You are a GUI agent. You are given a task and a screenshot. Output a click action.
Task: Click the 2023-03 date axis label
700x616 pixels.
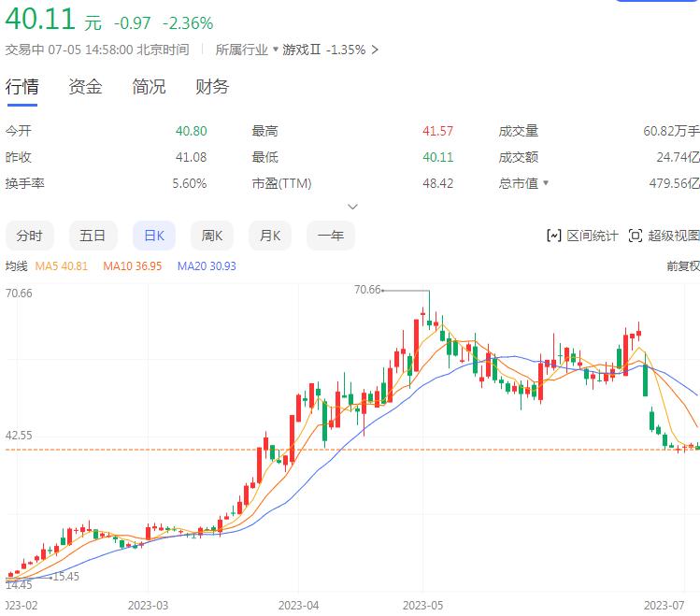pos(148,606)
